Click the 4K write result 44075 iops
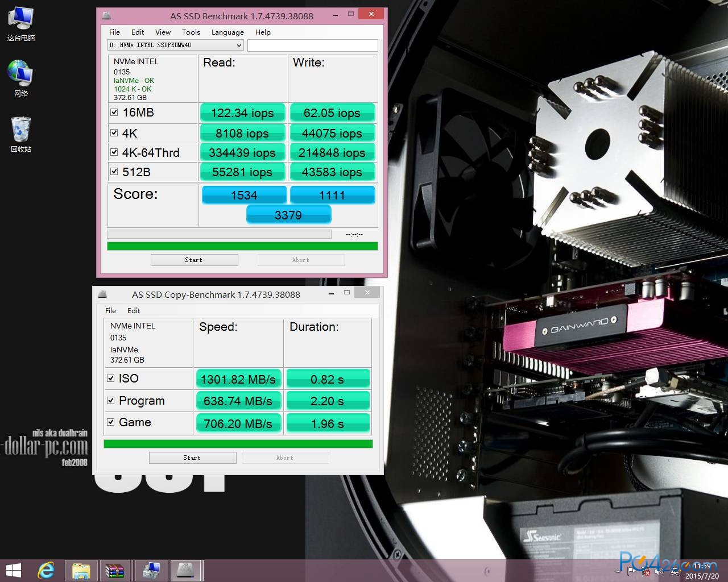This screenshot has width=728, height=582. (332, 133)
